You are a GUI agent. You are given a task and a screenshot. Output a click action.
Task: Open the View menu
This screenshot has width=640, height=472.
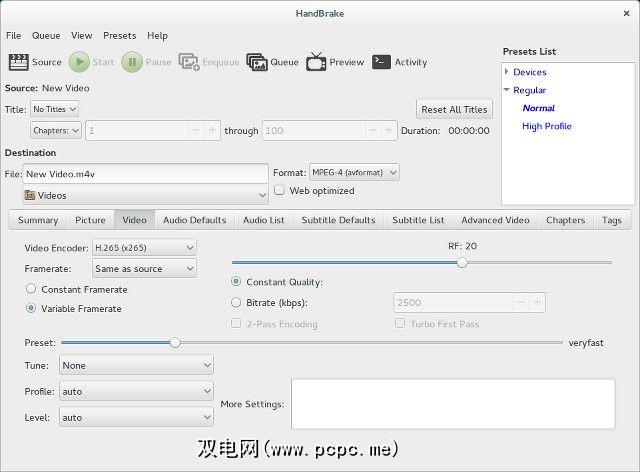82,36
